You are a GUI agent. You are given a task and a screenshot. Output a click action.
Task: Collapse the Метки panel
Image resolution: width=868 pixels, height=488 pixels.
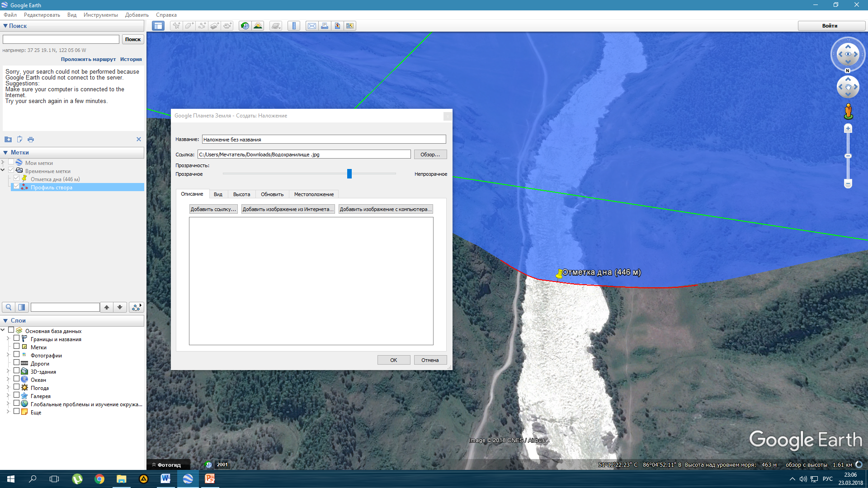(5, 153)
